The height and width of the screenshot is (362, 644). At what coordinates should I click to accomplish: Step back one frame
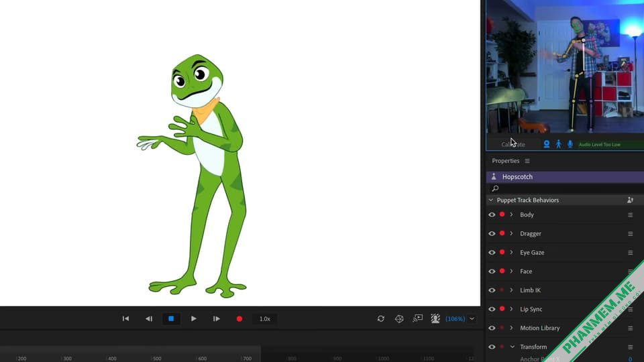(149, 318)
